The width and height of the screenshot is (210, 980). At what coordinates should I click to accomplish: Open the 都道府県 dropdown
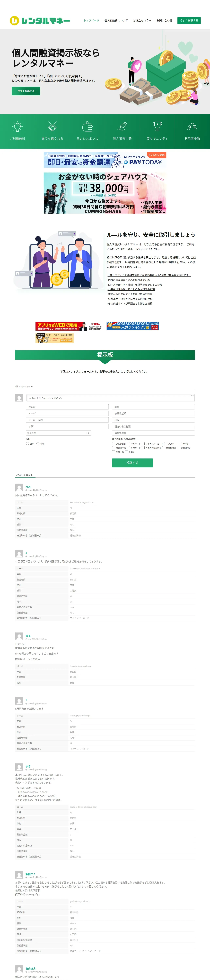[x=59, y=433]
